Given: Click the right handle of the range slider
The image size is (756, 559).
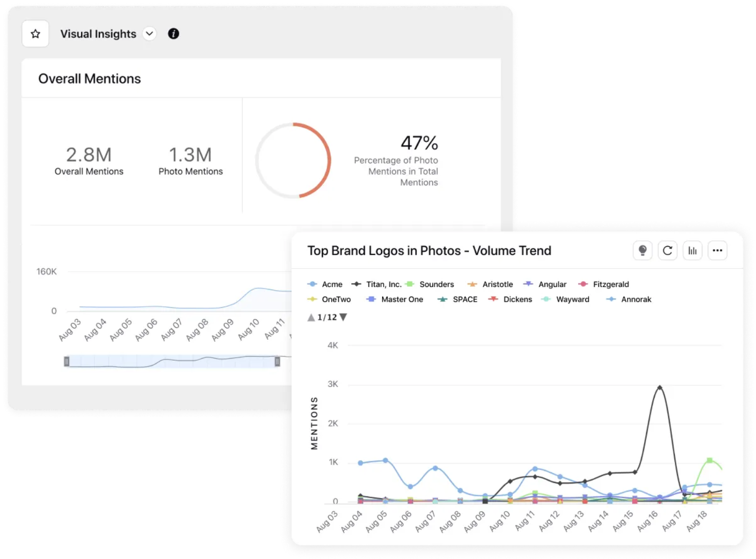Looking at the screenshot, I should tap(277, 361).
